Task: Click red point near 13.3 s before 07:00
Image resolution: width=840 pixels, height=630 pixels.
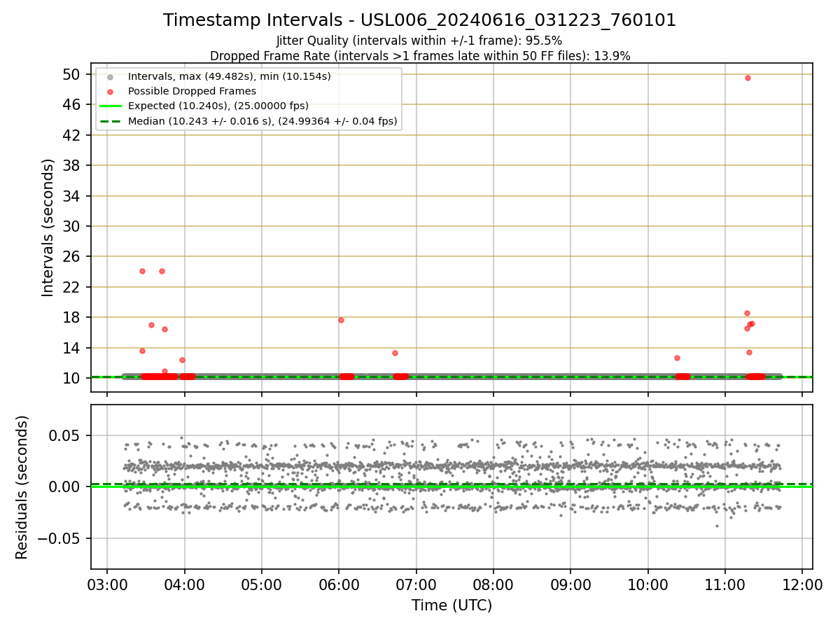Action: click(395, 353)
